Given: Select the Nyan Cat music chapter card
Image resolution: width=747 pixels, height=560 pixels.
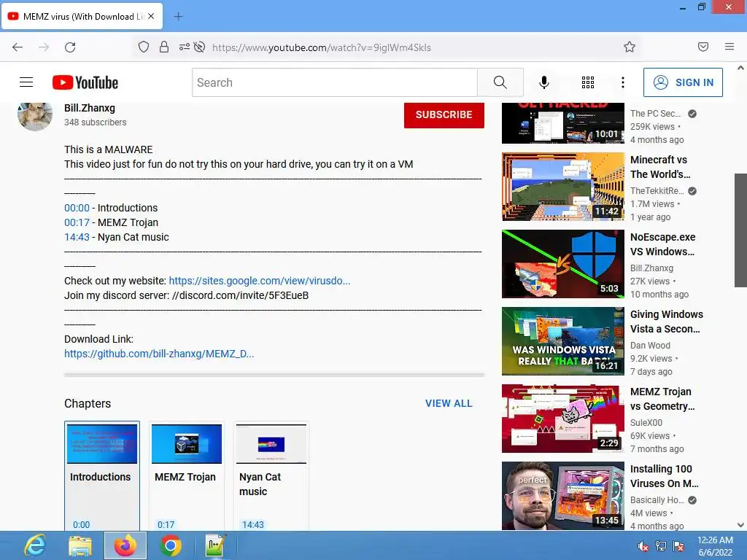Looking at the screenshot, I should [271, 475].
